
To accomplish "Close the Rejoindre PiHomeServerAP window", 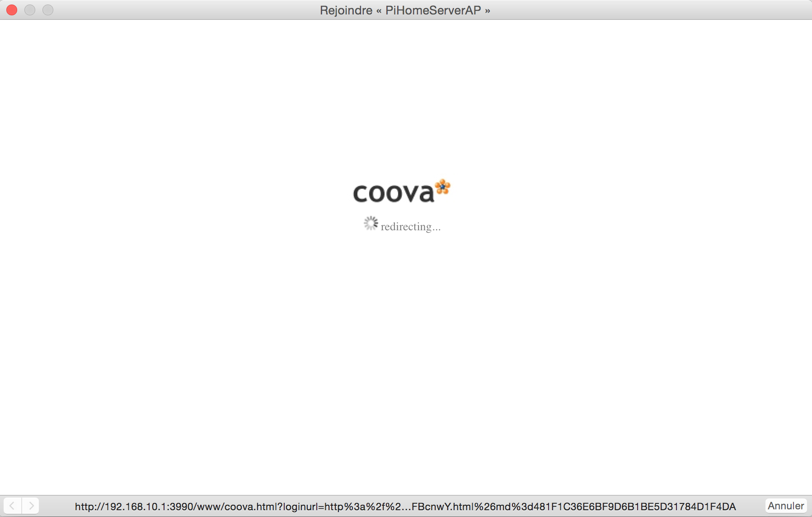I will [12, 10].
